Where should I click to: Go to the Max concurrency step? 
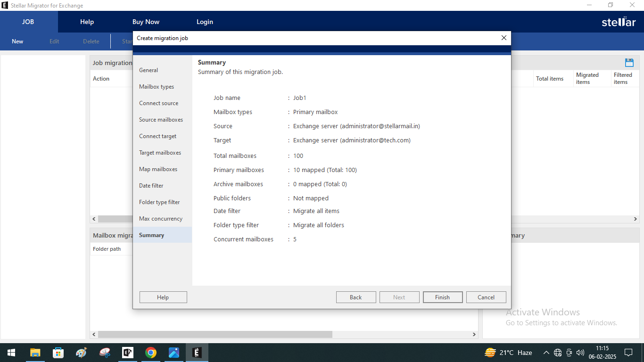161,219
